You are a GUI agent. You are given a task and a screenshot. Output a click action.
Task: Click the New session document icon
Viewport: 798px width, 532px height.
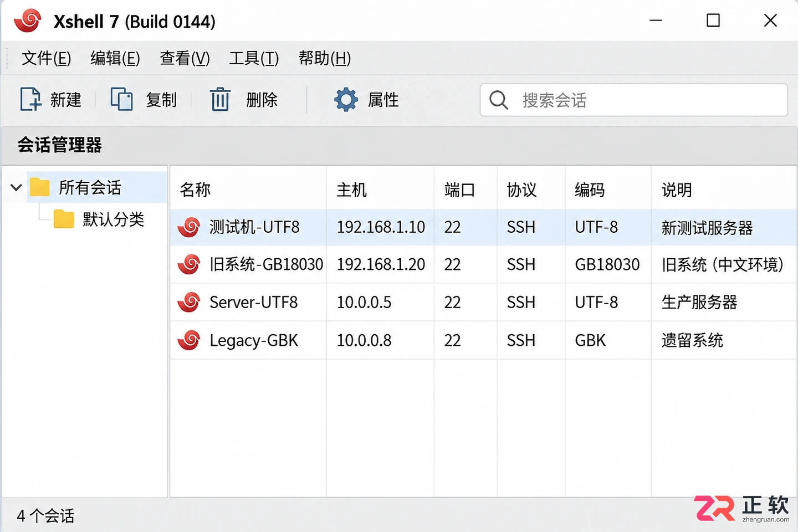(x=30, y=100)
